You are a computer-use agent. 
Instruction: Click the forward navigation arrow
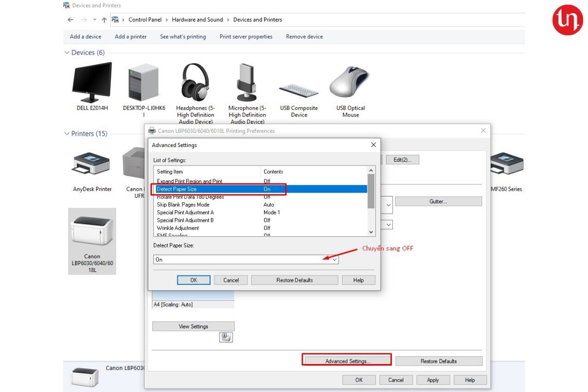[x=83, y=20]
